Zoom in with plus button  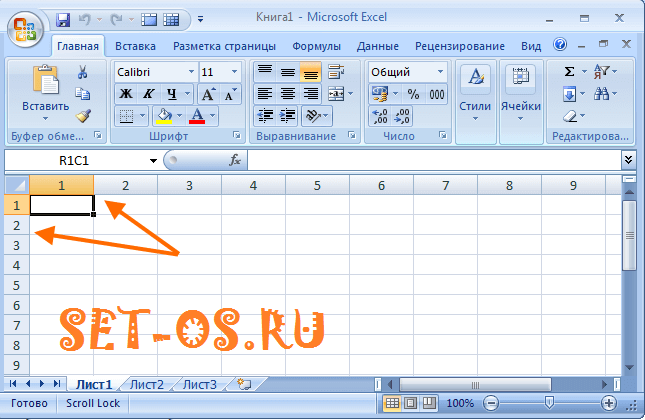point(608,403)
